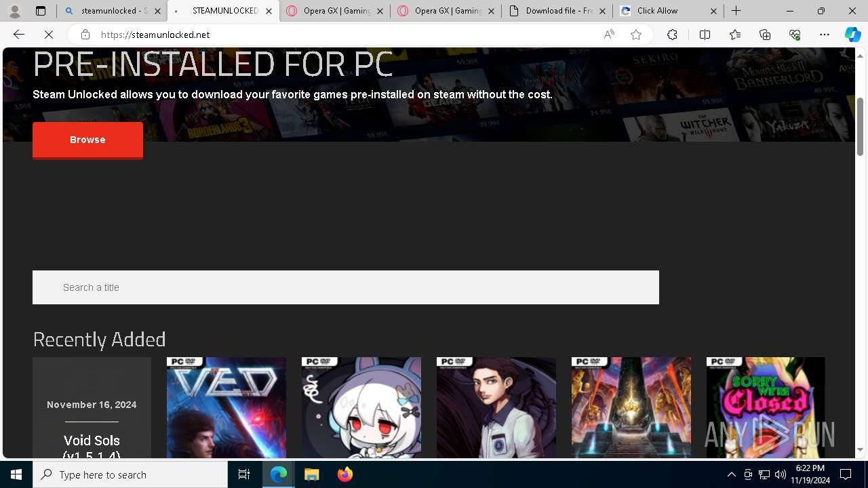Screen dimensions: 868x488
Task: Open Firefox from taskbar
Action: point(344,474)
